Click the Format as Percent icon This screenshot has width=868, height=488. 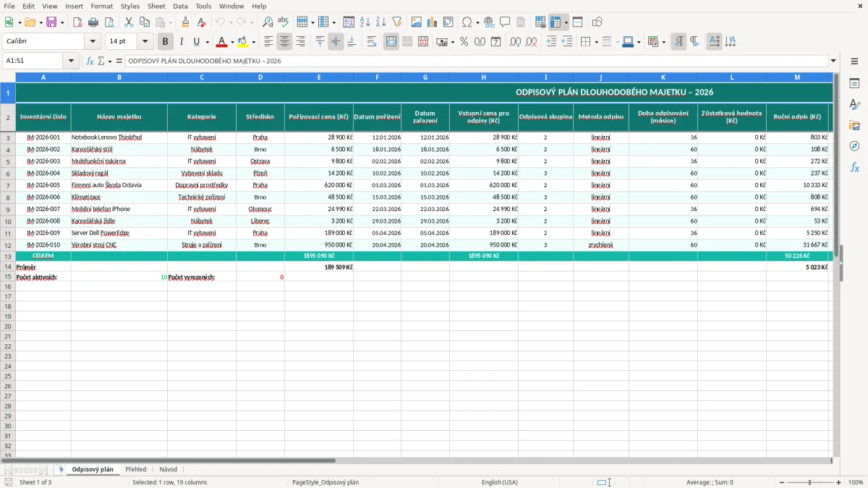click(464, 42)
